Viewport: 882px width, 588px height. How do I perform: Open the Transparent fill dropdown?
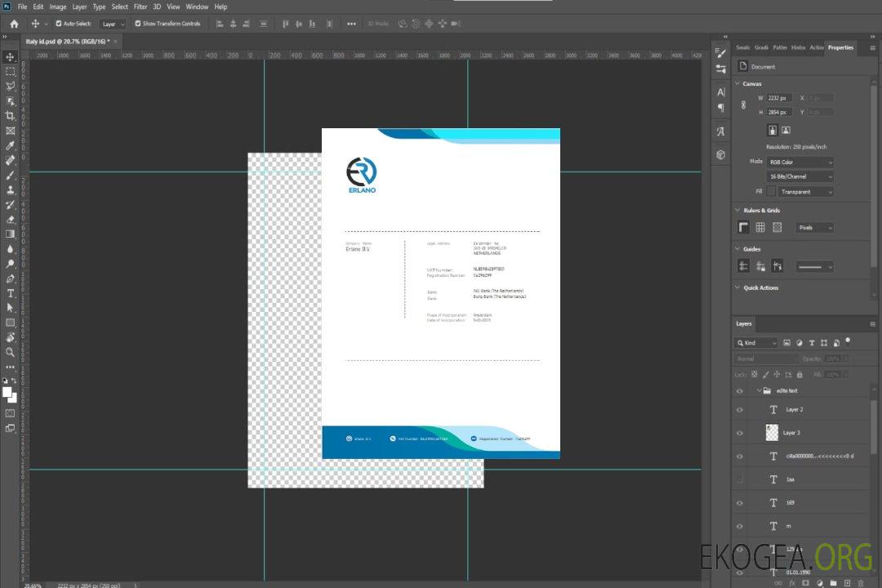pyautogui.click(x=806, y=192)
